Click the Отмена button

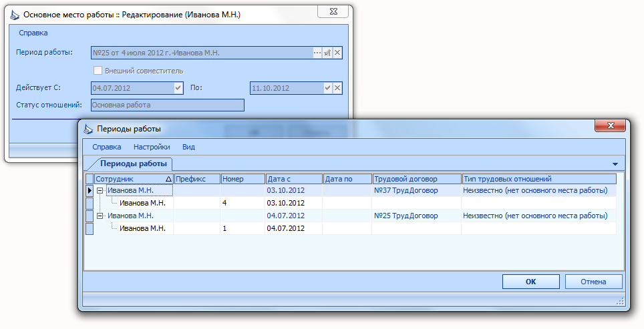[593, 282]
